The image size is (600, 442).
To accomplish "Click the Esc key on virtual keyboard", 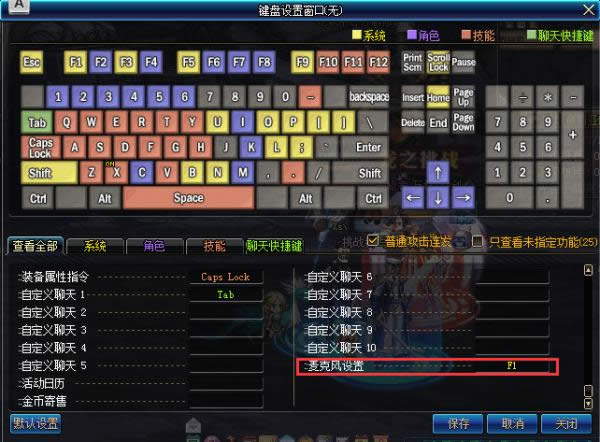I will 32,62.
